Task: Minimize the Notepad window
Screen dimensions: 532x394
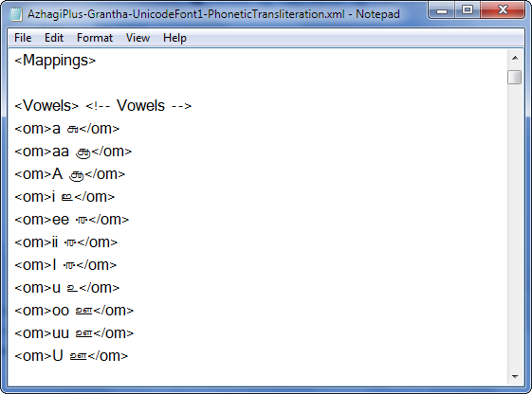Action: (x=442, y=10)
